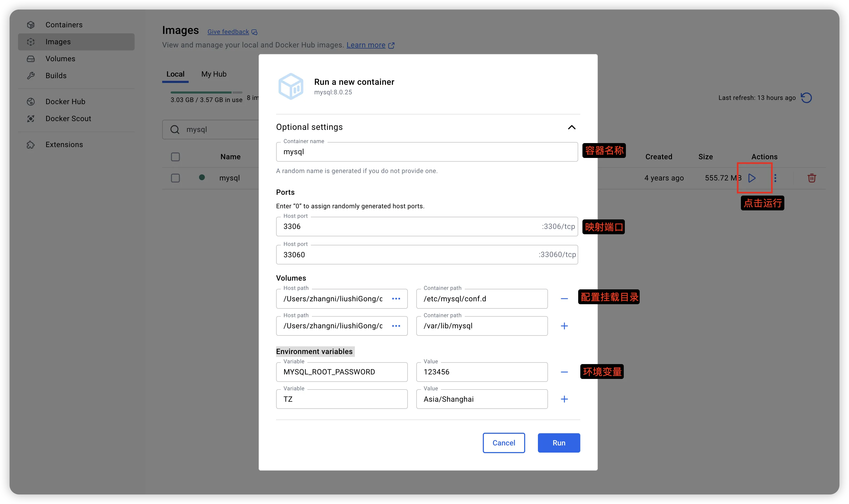The image size is (849, 504).
Task: Collapse the Optional settings section
Action: tap(572, 127)
